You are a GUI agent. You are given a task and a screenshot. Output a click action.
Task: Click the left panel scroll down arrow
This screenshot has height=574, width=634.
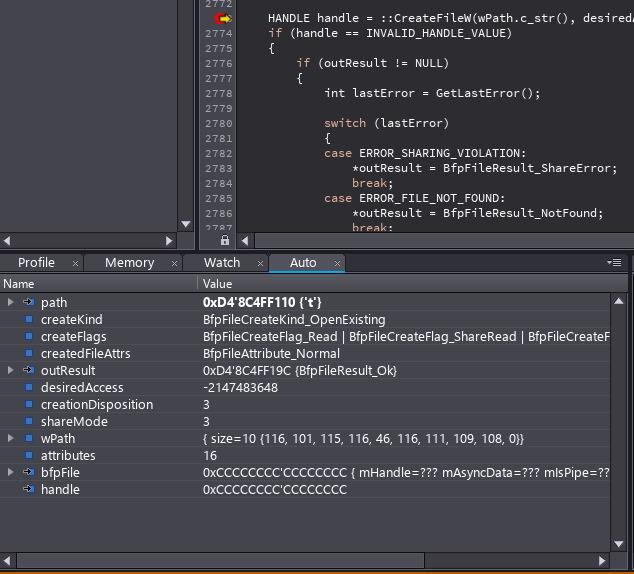tap(186, 224)
